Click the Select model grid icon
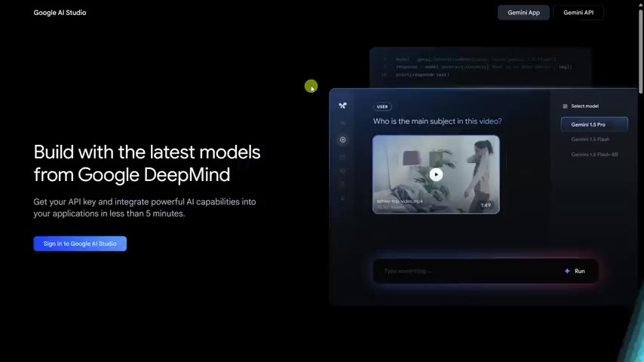Image resolution: width=644 pixels, height=362 pixels. (565, 106)
